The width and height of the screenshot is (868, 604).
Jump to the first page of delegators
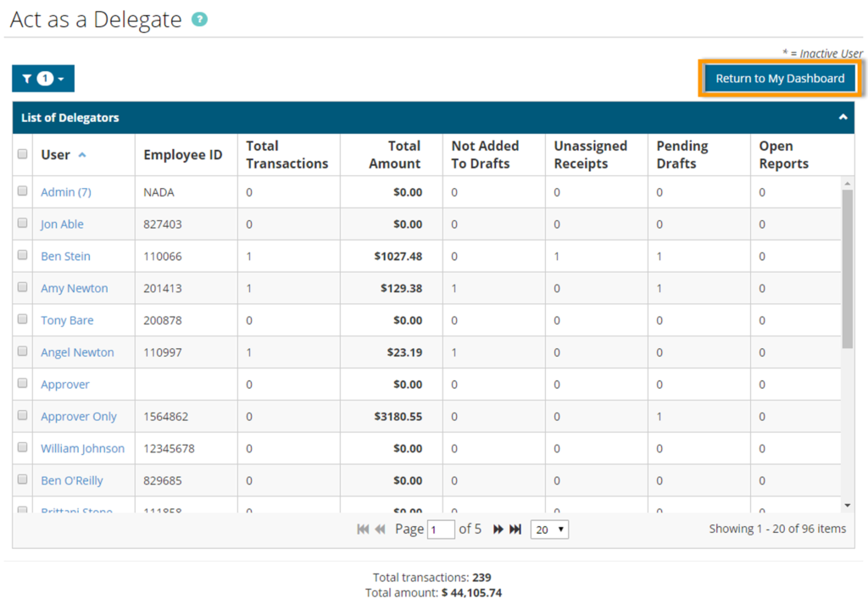363,529
